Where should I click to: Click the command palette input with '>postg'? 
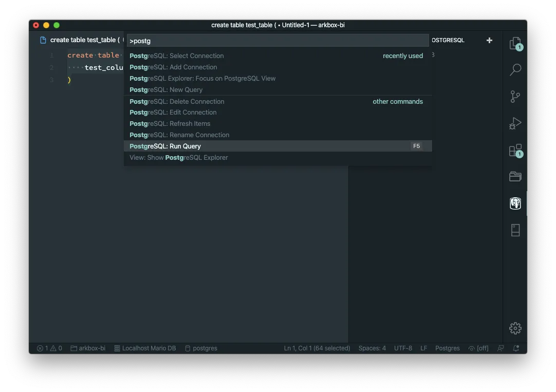(x=277, y=41)
